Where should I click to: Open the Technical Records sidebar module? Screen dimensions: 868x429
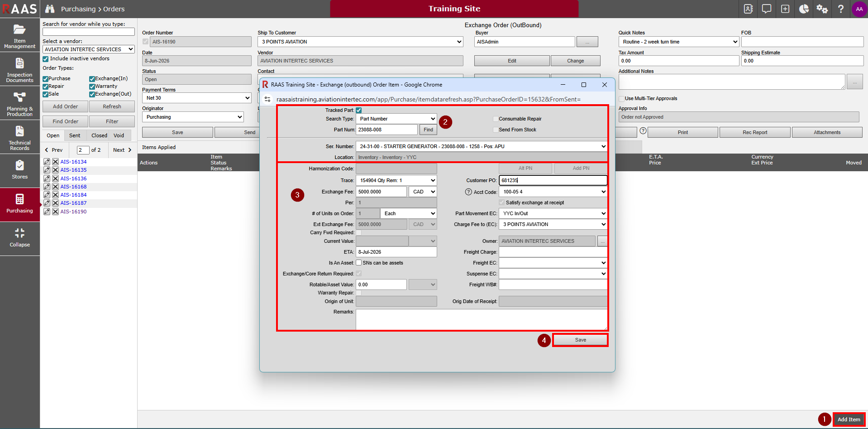(20, 137)
